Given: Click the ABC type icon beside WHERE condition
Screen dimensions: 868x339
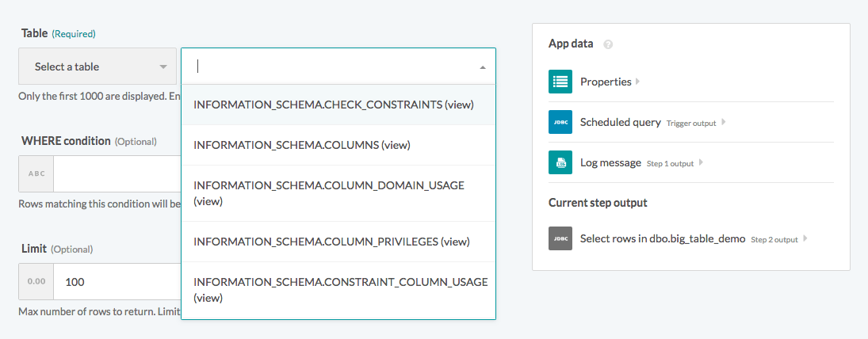Looking at the screenshot, I should tap(36, 174).
